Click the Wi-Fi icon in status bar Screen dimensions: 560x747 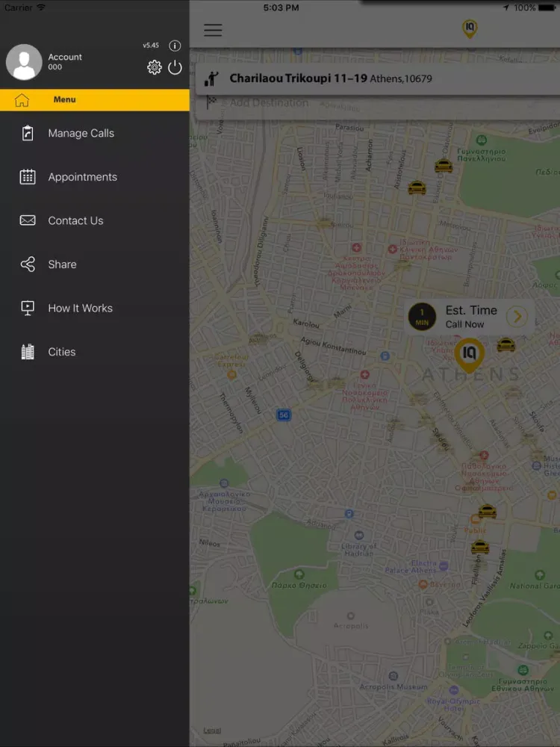(x=41, y=7)
